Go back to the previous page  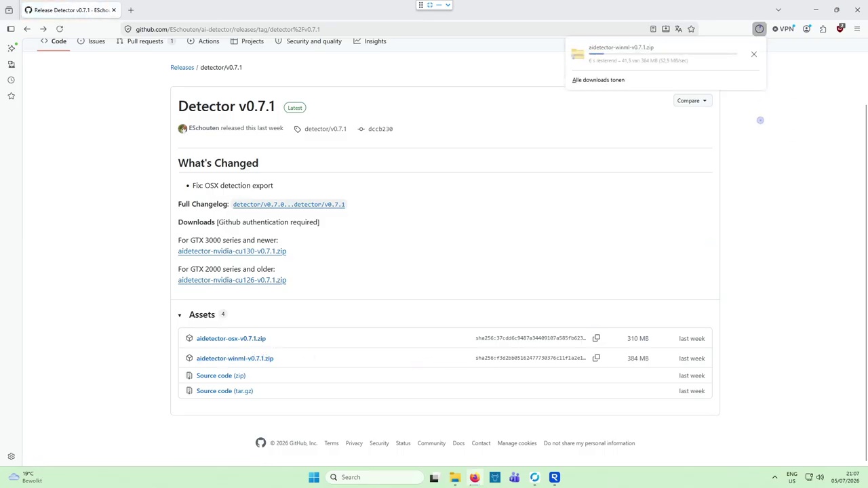[27, 29]
